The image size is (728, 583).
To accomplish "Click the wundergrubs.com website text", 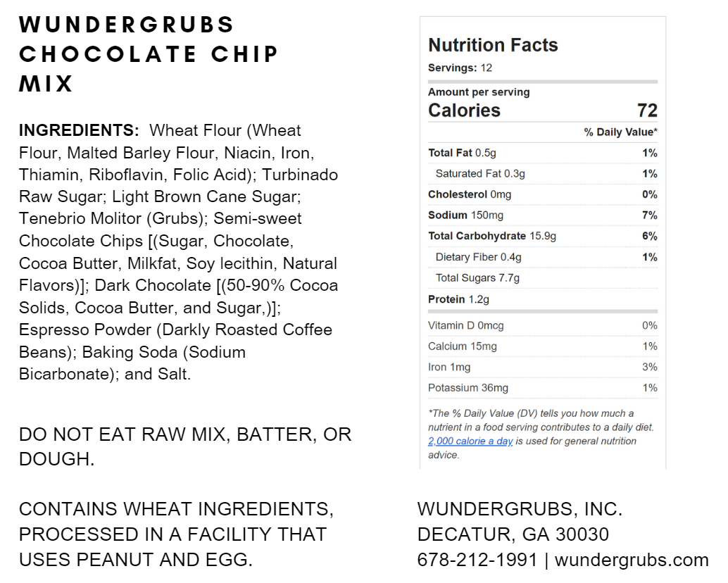I will (x=632, y=560).
